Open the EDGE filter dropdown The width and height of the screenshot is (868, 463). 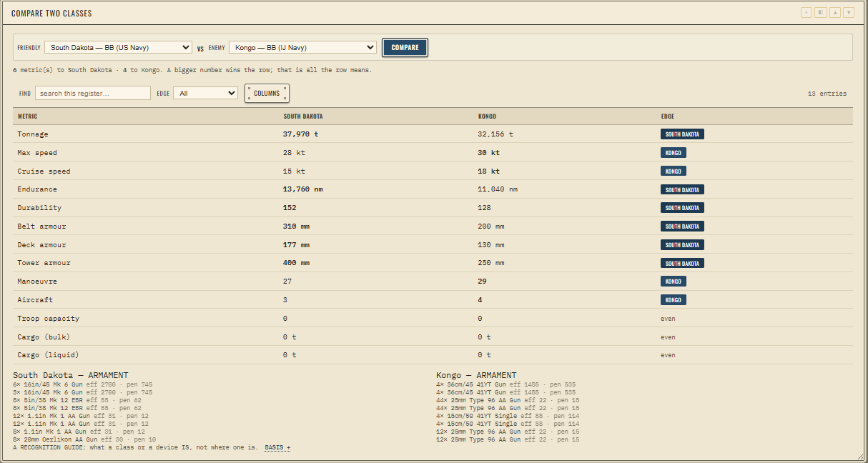pyautogui.click(x=206, y=93)
